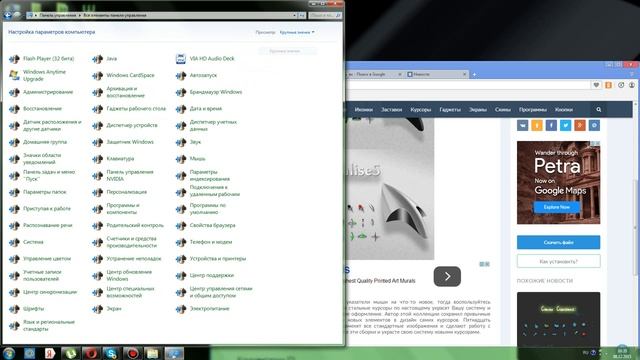
Task: Open Восстановление item
Action: pos(36,109)
